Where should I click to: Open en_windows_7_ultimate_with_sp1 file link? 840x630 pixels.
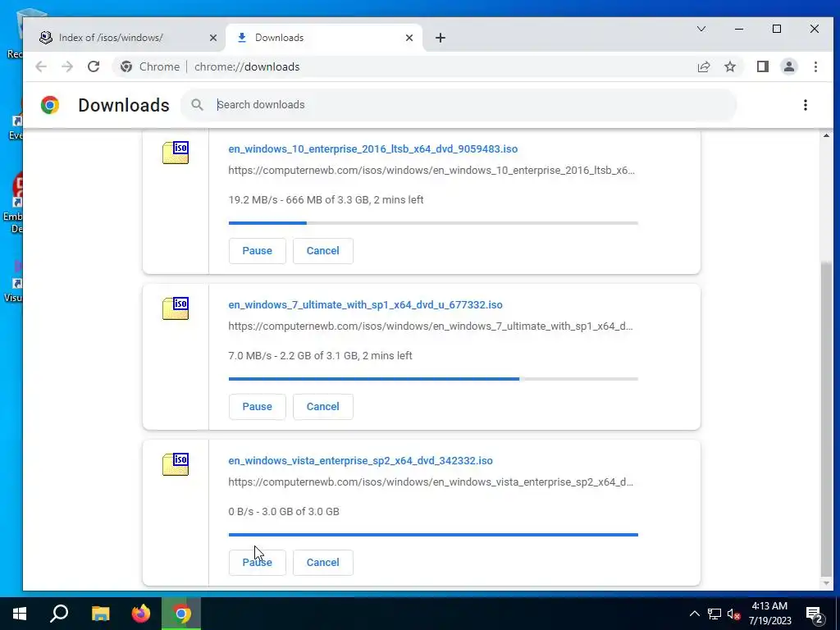pos(365,305)
